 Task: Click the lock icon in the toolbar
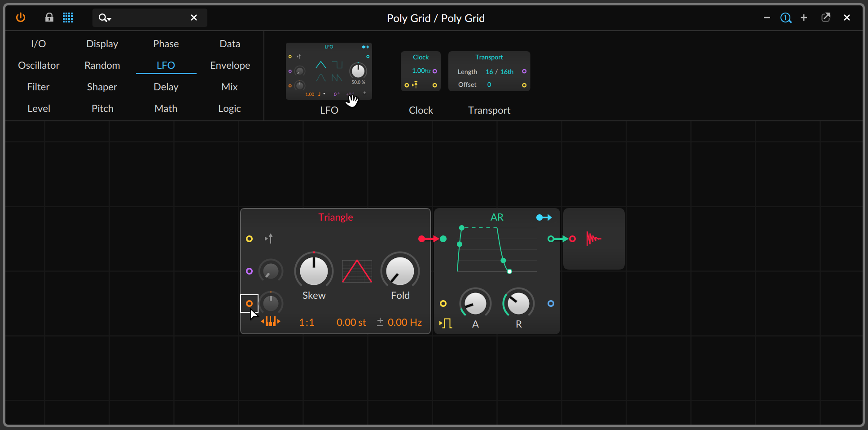pos(49,18)
